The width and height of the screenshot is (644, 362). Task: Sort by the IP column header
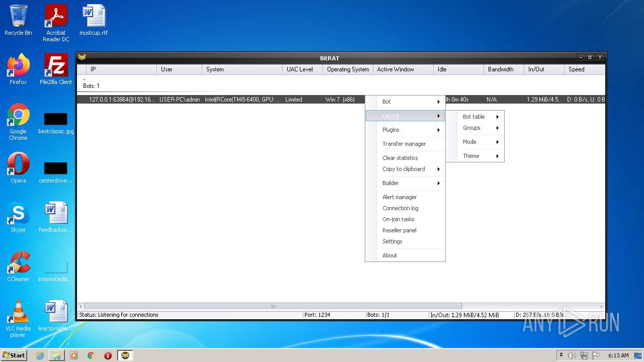coord(121,69)
